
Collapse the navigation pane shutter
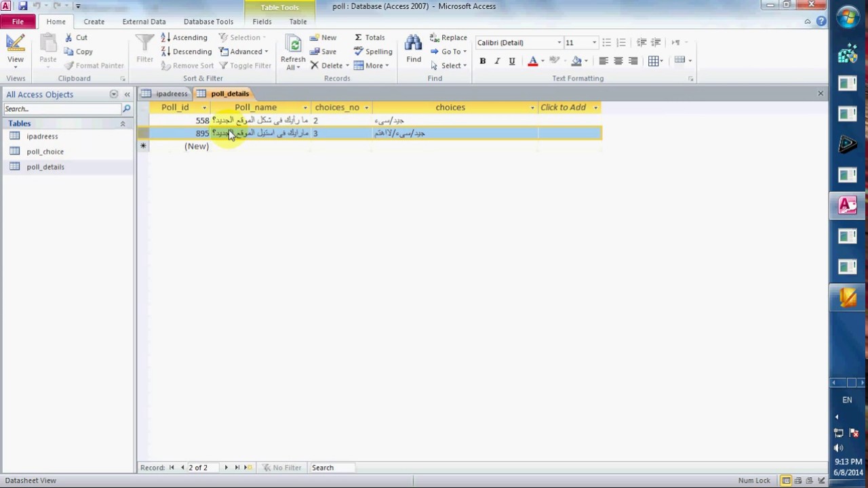pyautogui.click(x=127, y=95)
